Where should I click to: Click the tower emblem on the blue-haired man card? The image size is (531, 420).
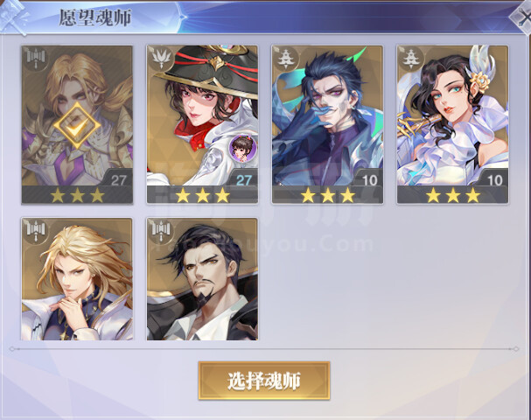tap(286, 58)
